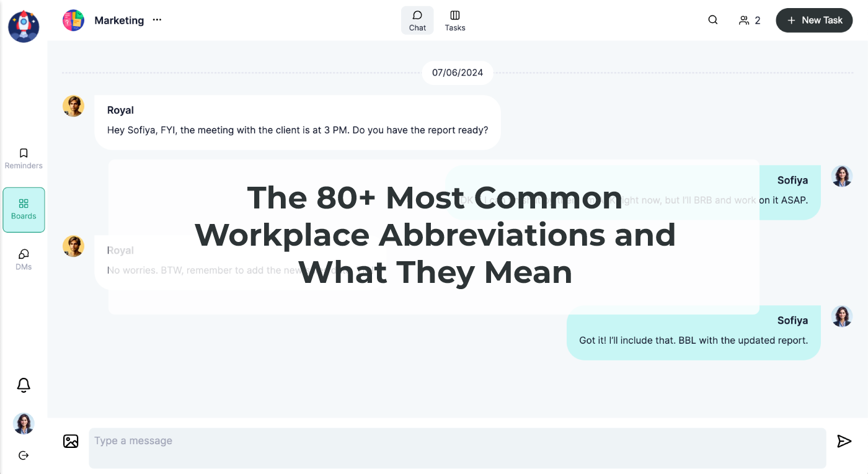Open the Reminders panel

click(x=23, y=158)
